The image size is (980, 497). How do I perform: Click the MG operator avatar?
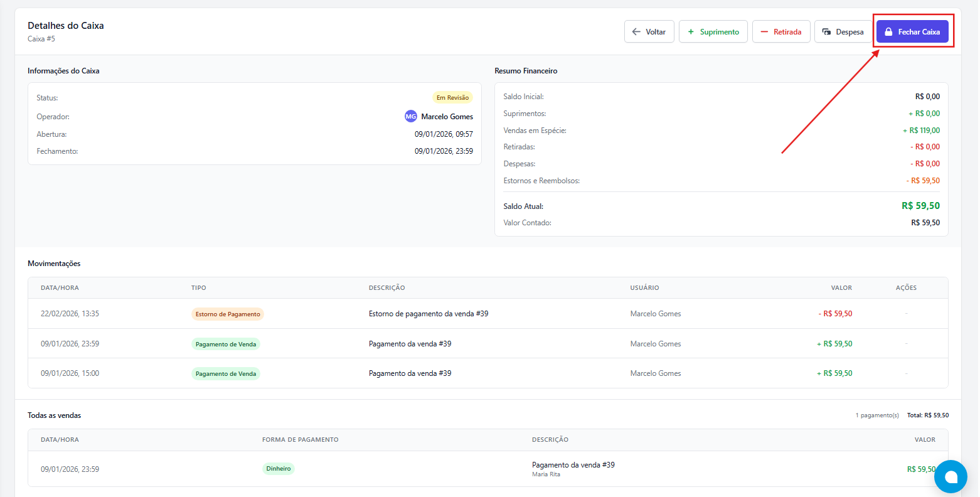pyautogui.click(x=410, y=117)
